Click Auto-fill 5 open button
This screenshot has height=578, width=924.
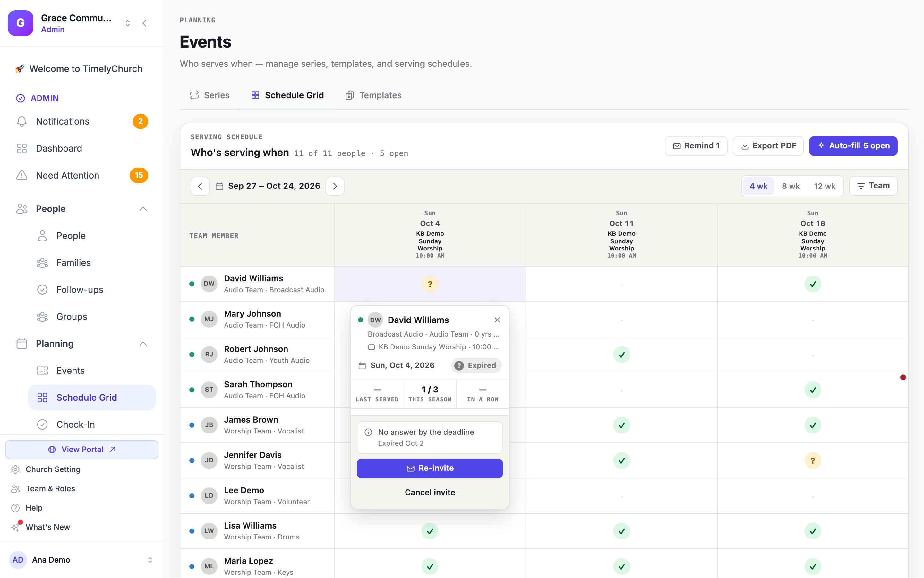pos(853,146)
